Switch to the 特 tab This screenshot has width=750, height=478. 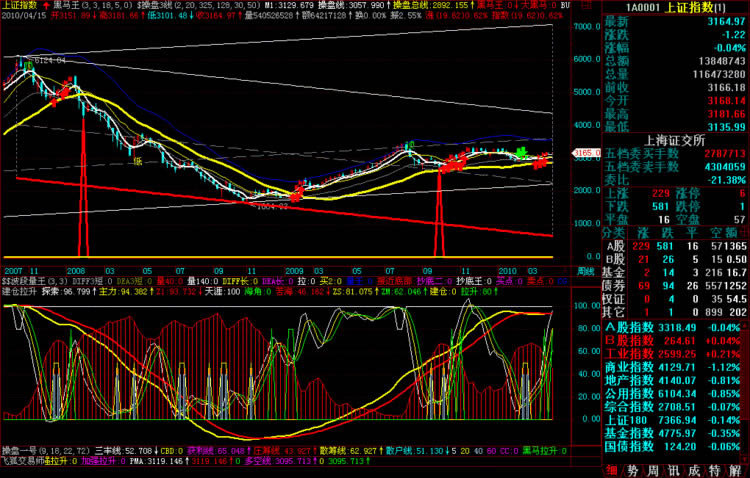click(x=715, y=470)
